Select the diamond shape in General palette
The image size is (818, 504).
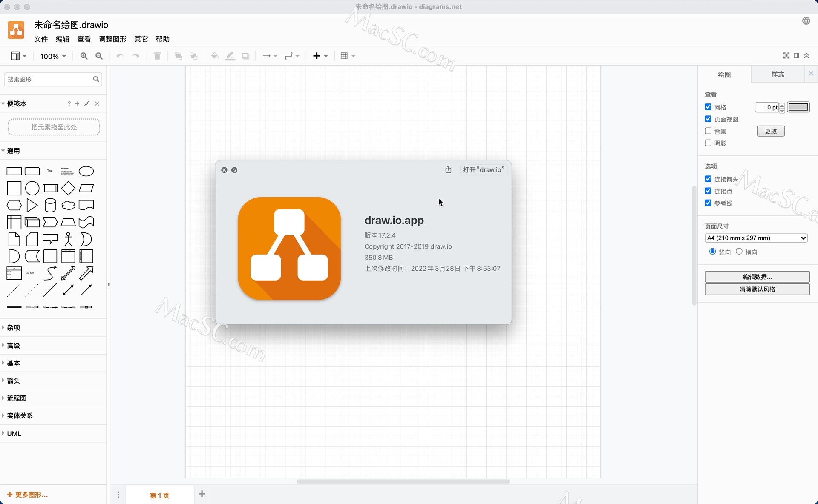[x=68, y=188]
